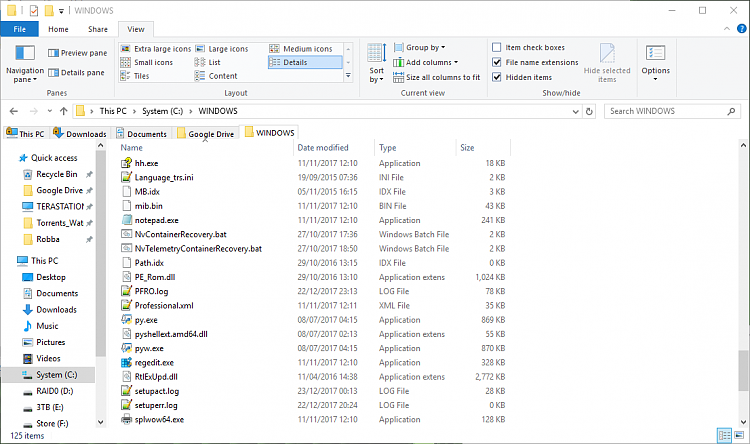Open the Navigation pane menu
750x444 pixels.
[25, 65]
